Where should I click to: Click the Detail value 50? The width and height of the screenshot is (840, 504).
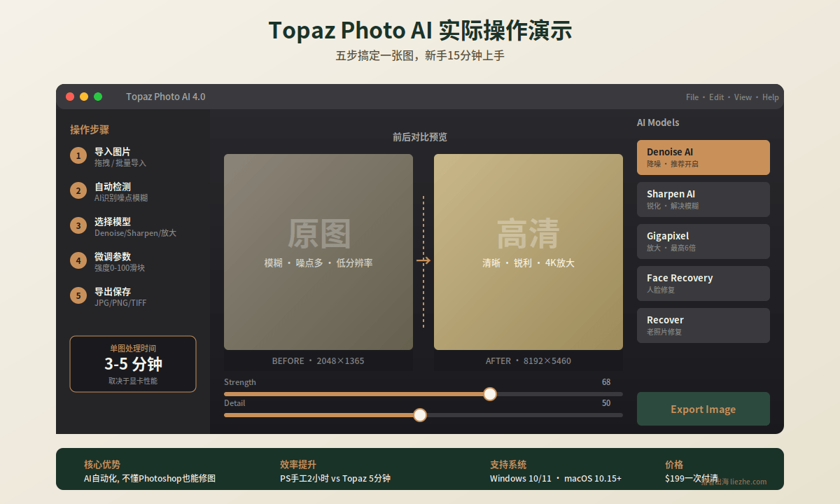pyautogui.click(x=606, y=403)
